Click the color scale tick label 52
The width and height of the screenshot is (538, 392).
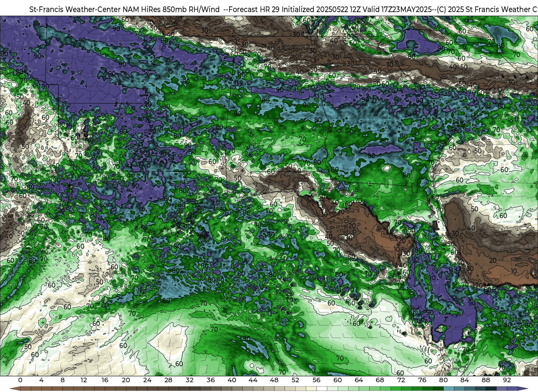pyautogui.click(x=295, y=380)
